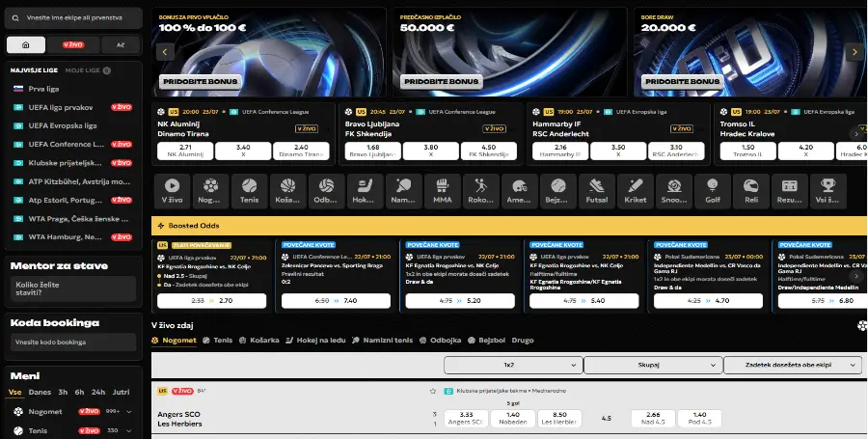Select the Bejzbol sport tile

click(x=558, y=191)
